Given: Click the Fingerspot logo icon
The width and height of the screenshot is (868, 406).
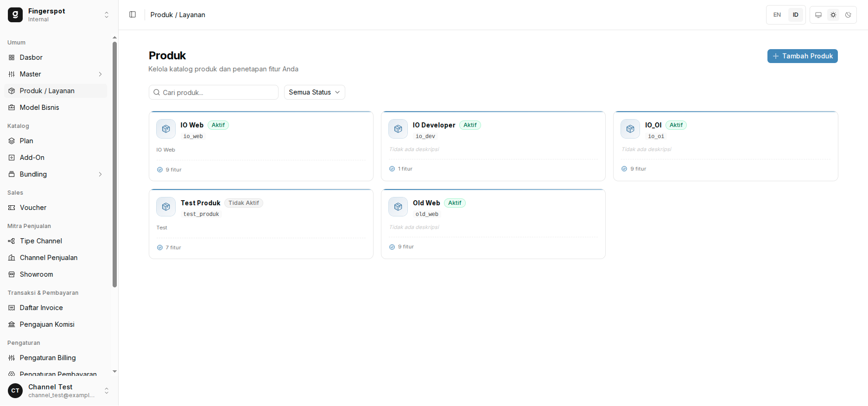Looking at the screenshot, I should [x=15, y=15].
